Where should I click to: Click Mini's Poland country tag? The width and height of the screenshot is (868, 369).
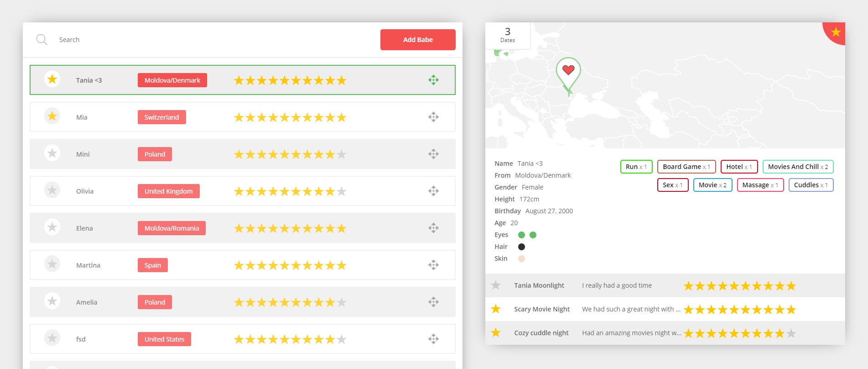(x=155, y=154)
